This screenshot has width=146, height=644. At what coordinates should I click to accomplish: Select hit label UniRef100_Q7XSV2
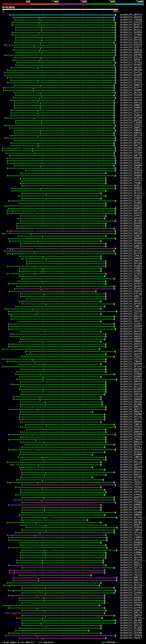click(131, 82)
